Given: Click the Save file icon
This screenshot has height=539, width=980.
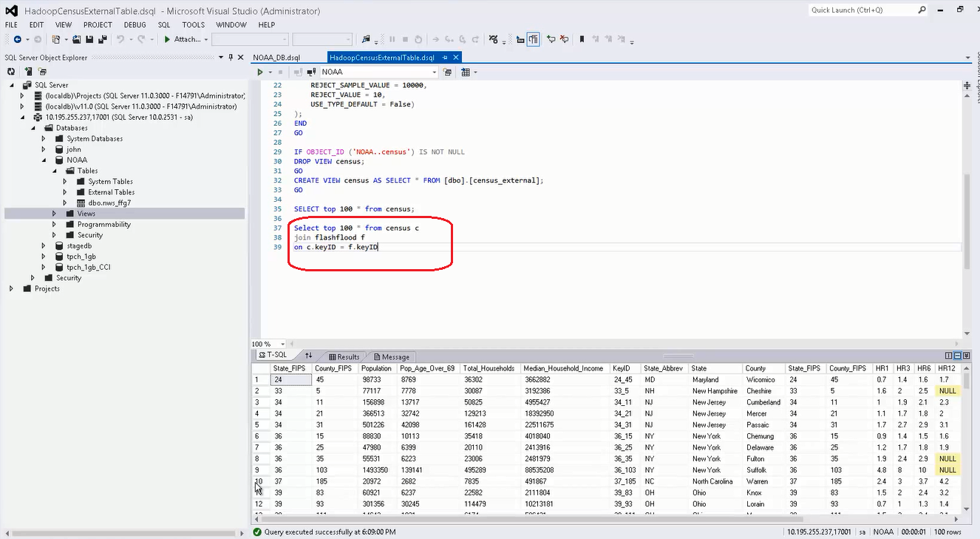Looking at the screenshot, I should click(x=89, y=39).
